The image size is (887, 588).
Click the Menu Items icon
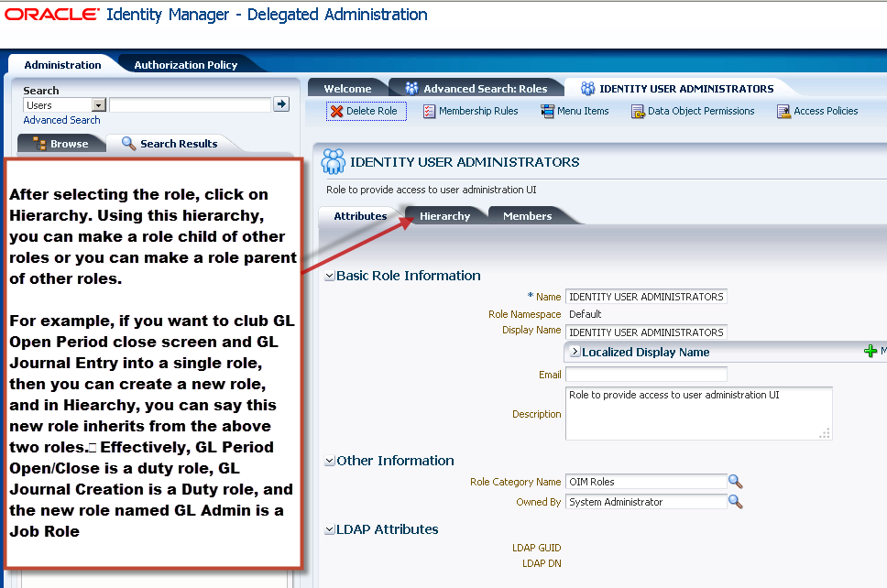[x=547, y=112]
